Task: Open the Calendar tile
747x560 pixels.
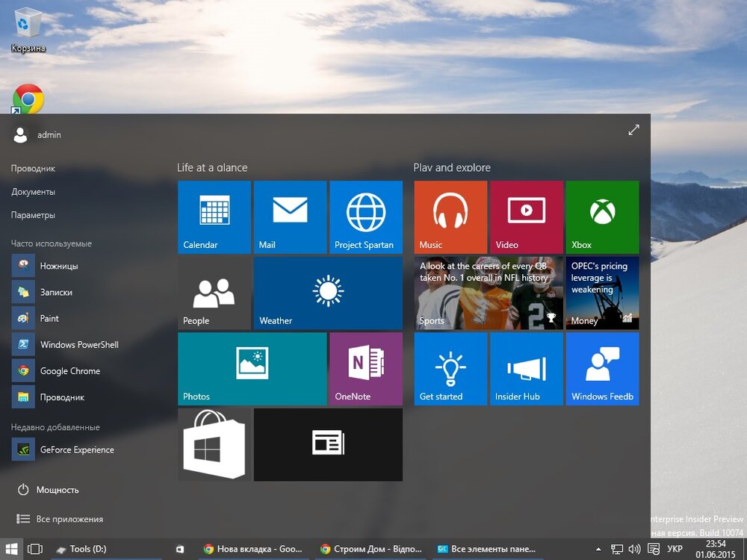Action: (214, 217)
